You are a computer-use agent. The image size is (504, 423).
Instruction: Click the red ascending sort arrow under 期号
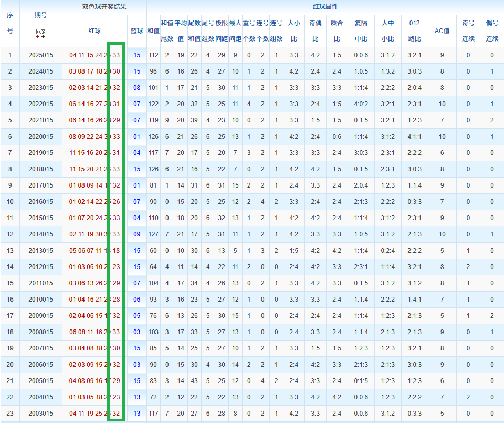(x=38, y=36)
